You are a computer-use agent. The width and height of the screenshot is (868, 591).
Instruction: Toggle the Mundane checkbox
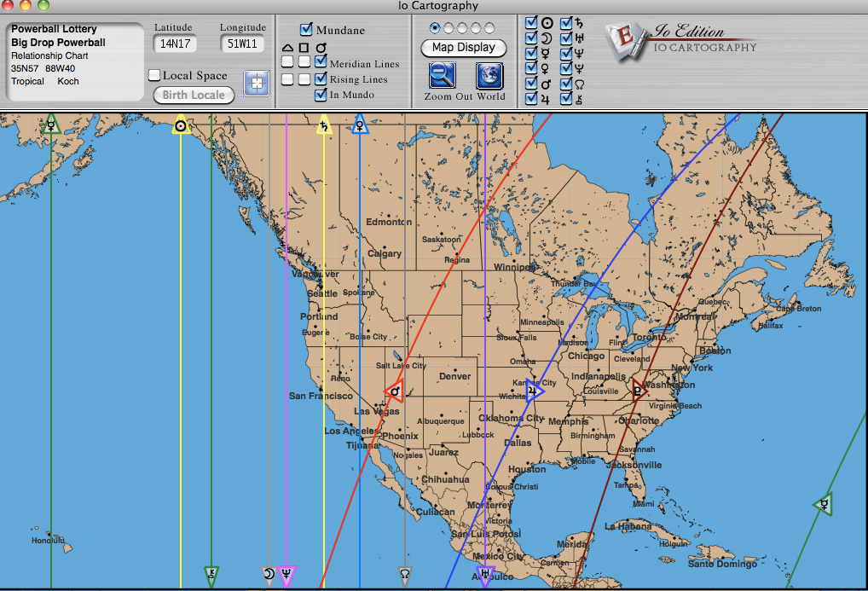[305, 29]
